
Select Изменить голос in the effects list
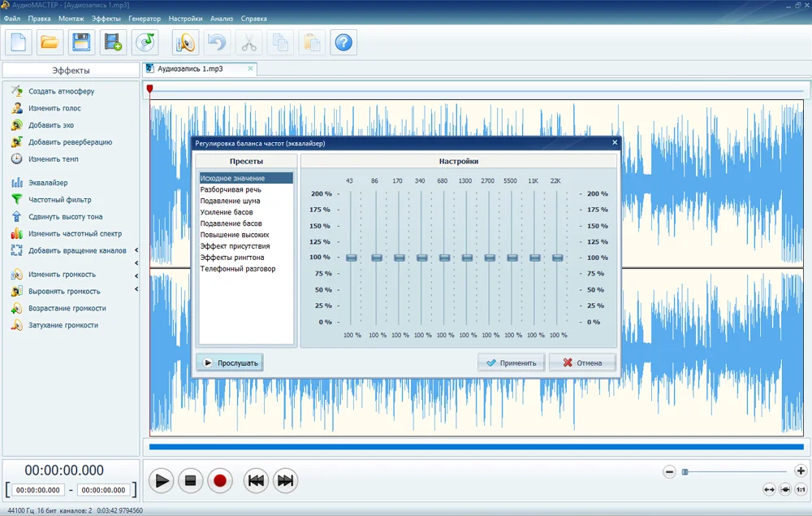(x=54, y=108)
